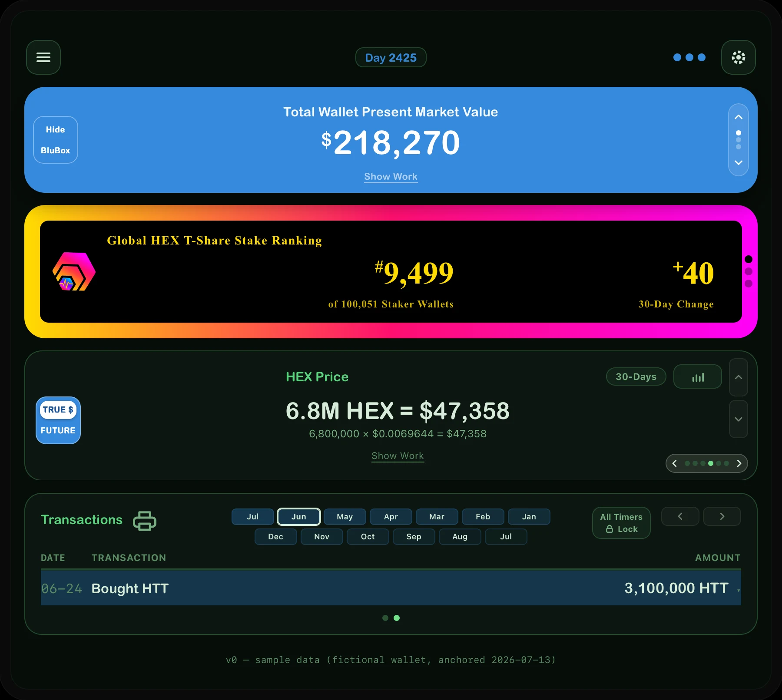The height and width of the screenshot is (700, 782).
Task: Select the Dec month tab
Action: point(276,537)
